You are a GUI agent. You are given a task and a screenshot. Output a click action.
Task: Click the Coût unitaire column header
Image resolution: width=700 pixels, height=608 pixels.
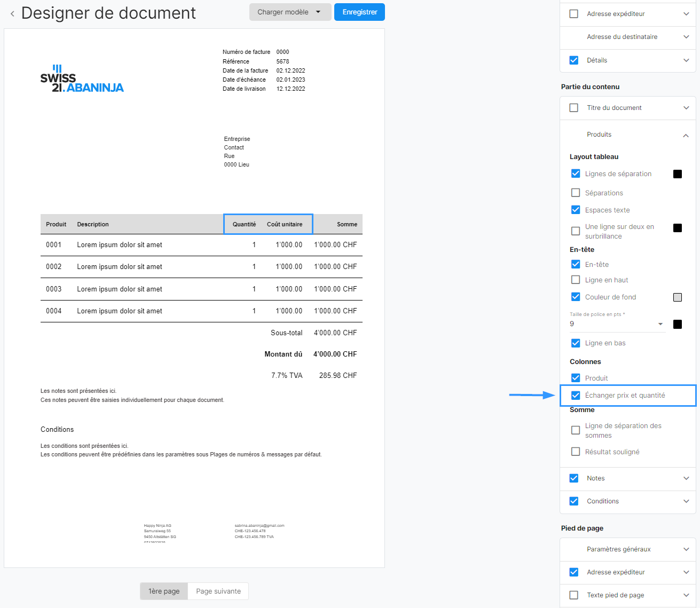click(285, 224)
